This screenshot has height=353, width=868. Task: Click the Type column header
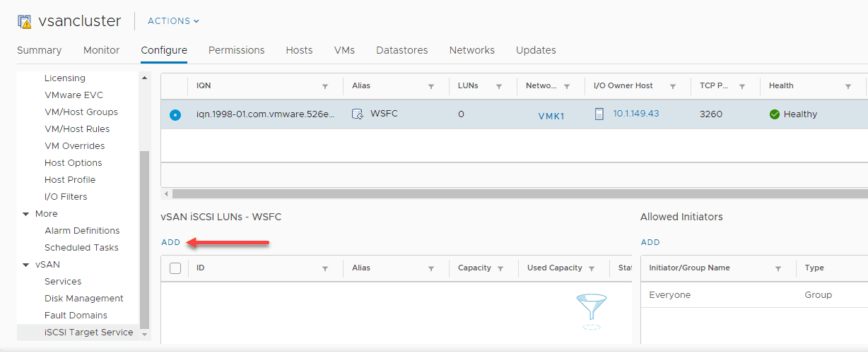point(814,268)
